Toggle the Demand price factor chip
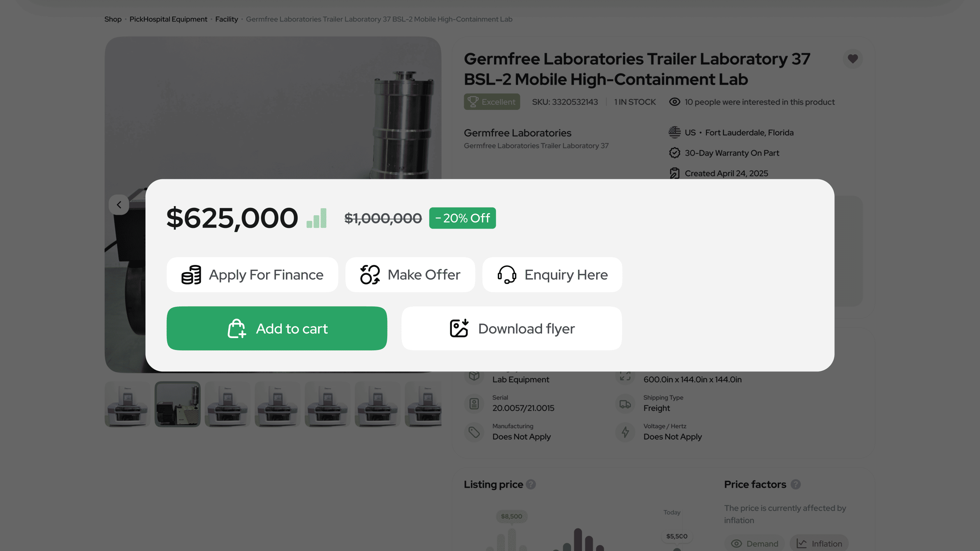980x551 pixels. point(755,544)
